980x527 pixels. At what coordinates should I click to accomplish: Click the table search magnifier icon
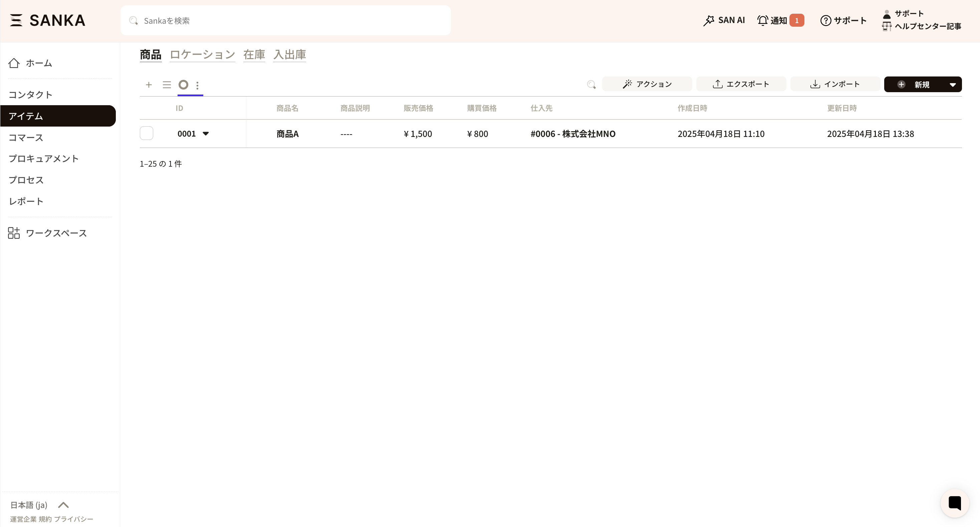click(x=591, y=84)
